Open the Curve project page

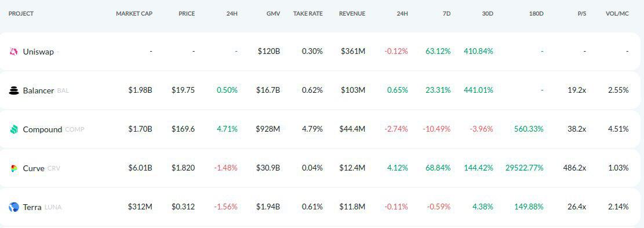tap(34, 168)
